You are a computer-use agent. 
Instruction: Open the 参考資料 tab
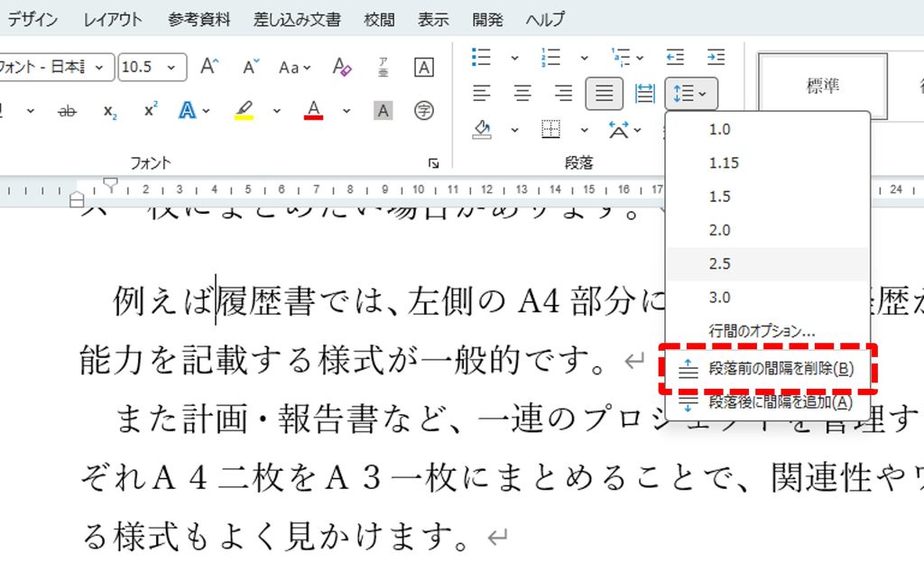point(199,20)
